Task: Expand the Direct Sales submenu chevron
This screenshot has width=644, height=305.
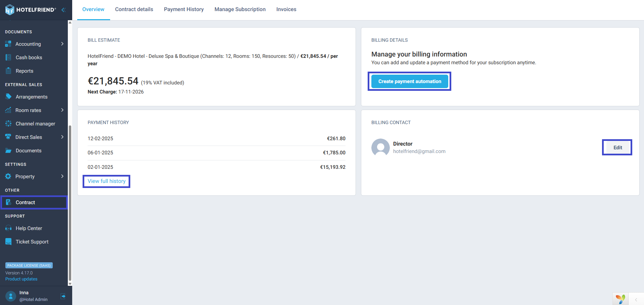Action: click(x=62, y=137)
